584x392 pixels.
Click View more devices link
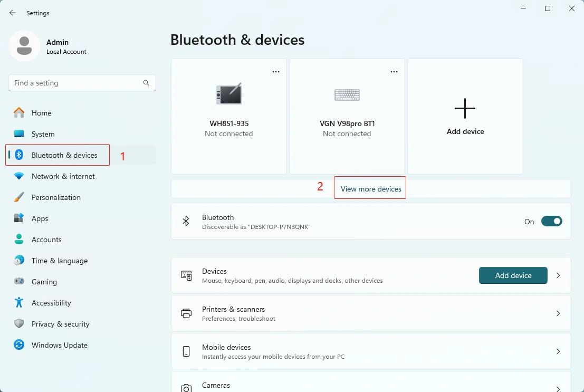tap(371, 188)
